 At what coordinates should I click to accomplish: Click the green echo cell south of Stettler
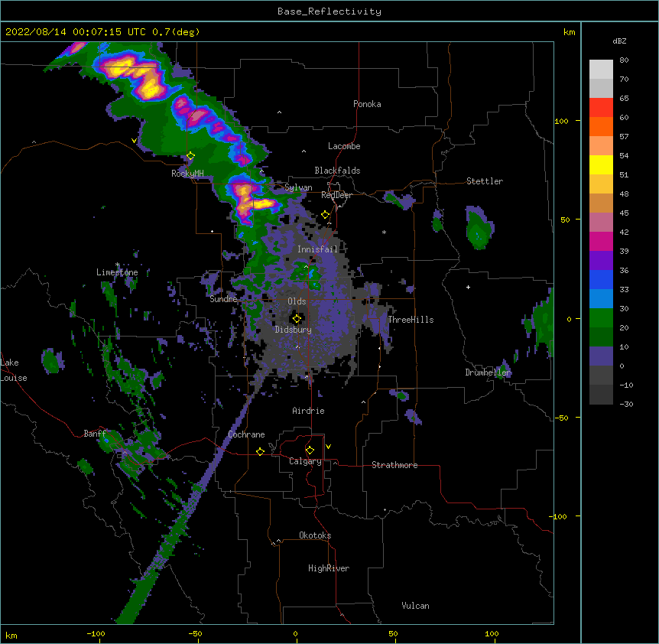click(x=479, y=228)
